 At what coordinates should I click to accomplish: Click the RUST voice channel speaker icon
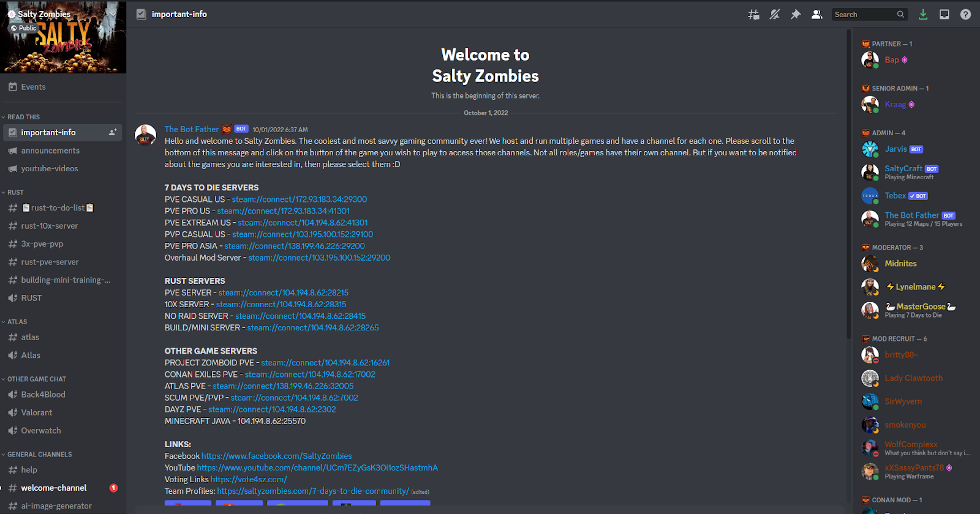point(12,298)
